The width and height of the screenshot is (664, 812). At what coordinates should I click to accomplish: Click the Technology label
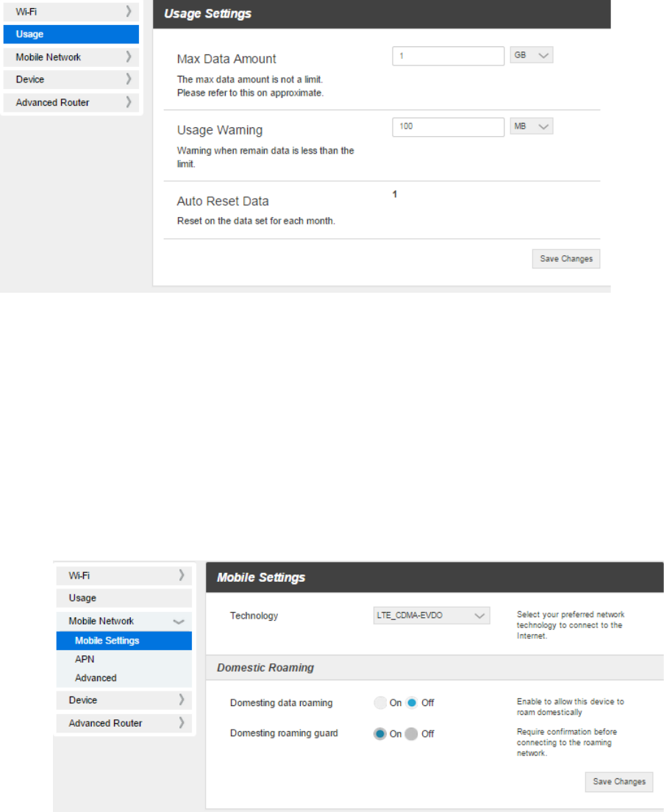tap(254, 616)
